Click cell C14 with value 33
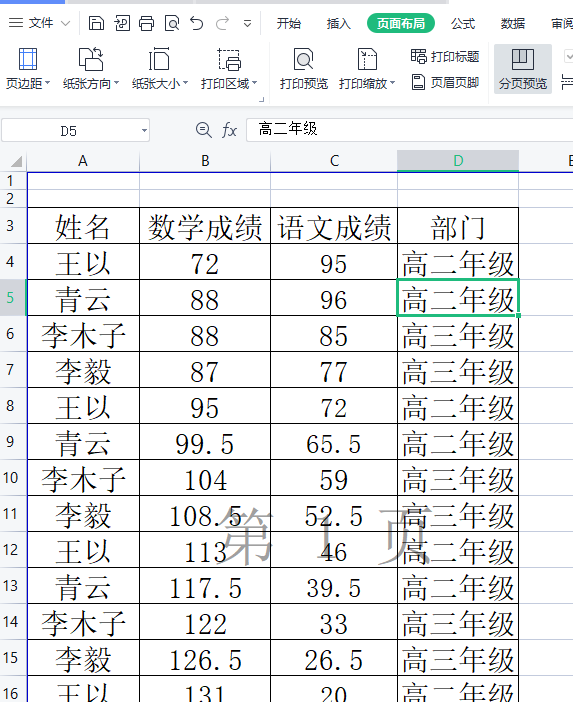This screenshot has height=702, width=573. pyautogui.click(x=334, y=623)
